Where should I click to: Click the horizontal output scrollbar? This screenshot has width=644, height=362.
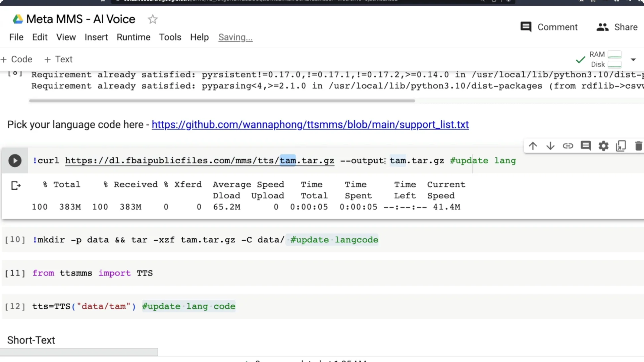(222, 101)
